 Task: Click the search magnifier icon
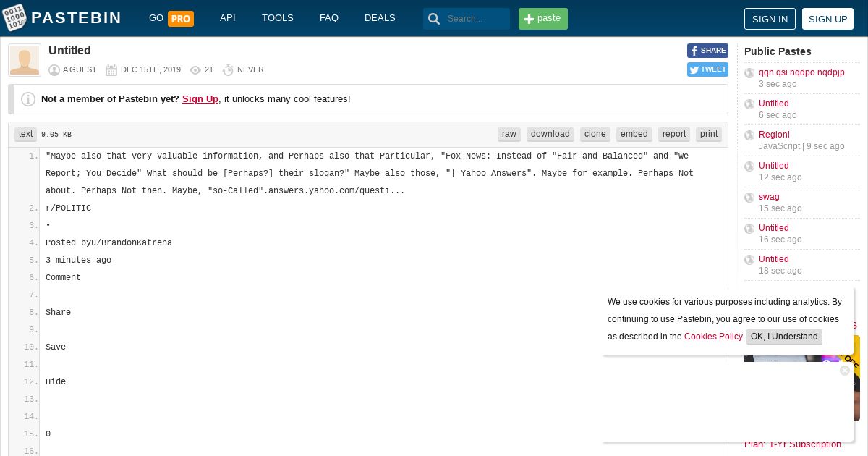434,19
